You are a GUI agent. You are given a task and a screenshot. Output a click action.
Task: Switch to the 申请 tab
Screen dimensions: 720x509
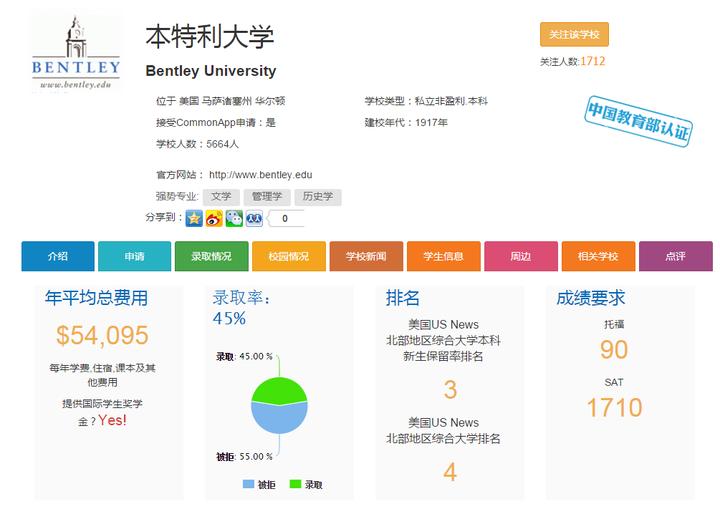135,256
